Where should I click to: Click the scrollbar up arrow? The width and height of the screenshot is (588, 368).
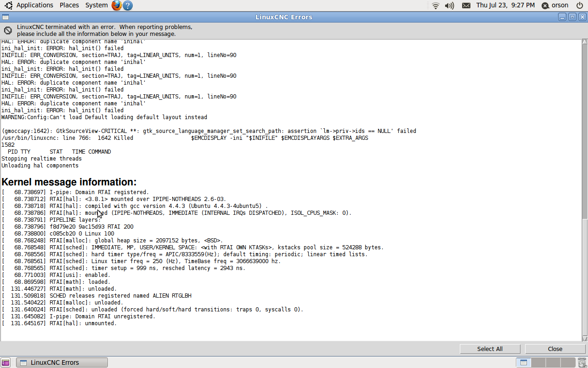tap(585, 42)
